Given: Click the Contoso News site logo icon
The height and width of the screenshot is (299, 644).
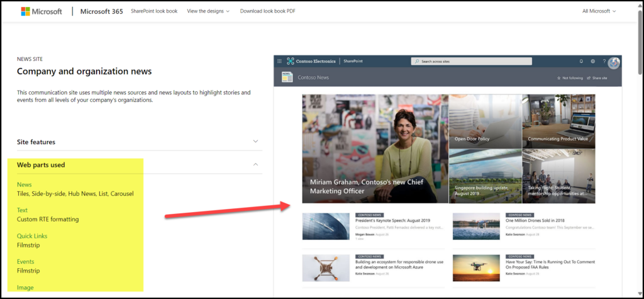Looking at the screenshot, I should pyautogui.click(x=287, y=77).
